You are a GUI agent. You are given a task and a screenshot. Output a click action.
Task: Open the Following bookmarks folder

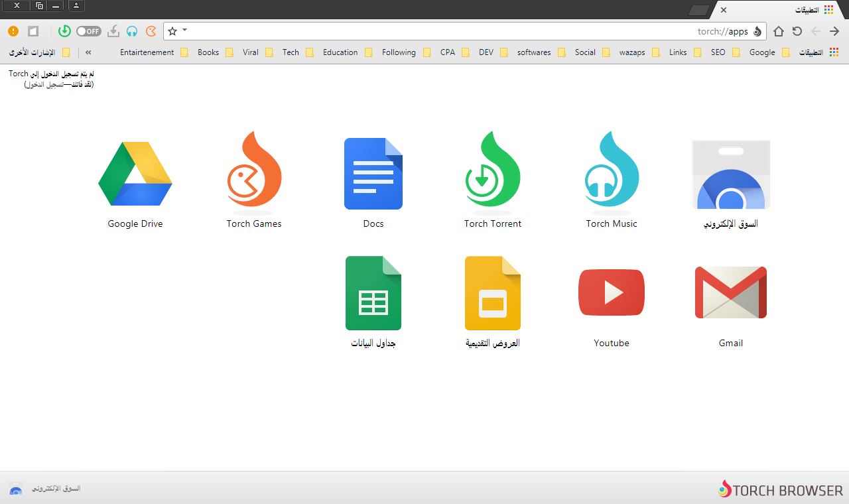pos(406,52)
